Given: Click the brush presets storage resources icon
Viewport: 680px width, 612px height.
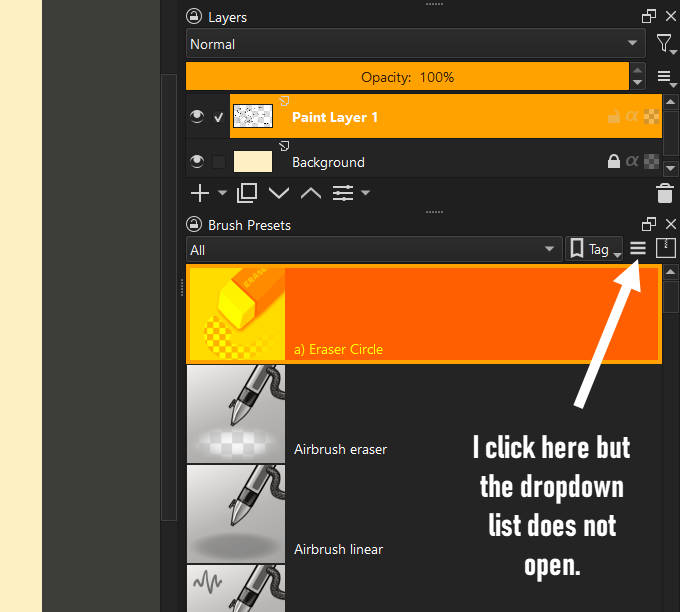Looking at the screenshot, I should [666, 248].
